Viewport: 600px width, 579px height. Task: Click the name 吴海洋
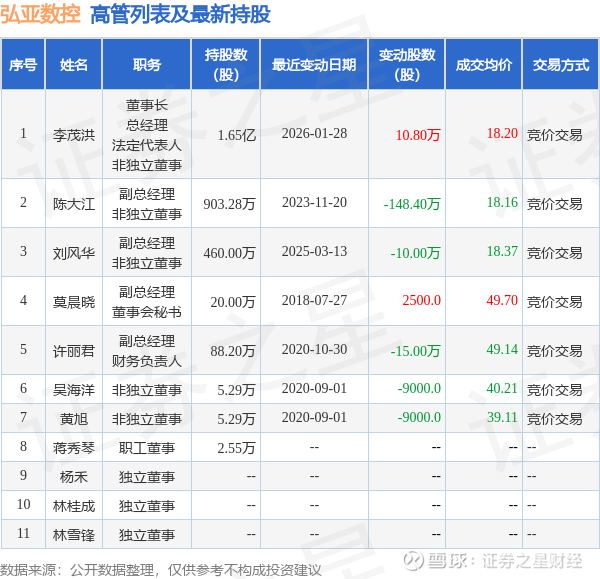coord(74,390)
